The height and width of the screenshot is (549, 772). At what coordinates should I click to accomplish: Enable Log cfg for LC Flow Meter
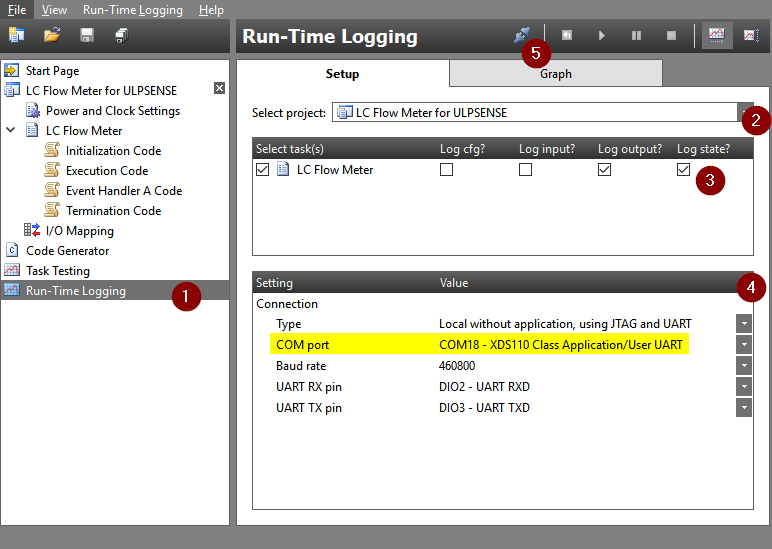click(447, 170)
